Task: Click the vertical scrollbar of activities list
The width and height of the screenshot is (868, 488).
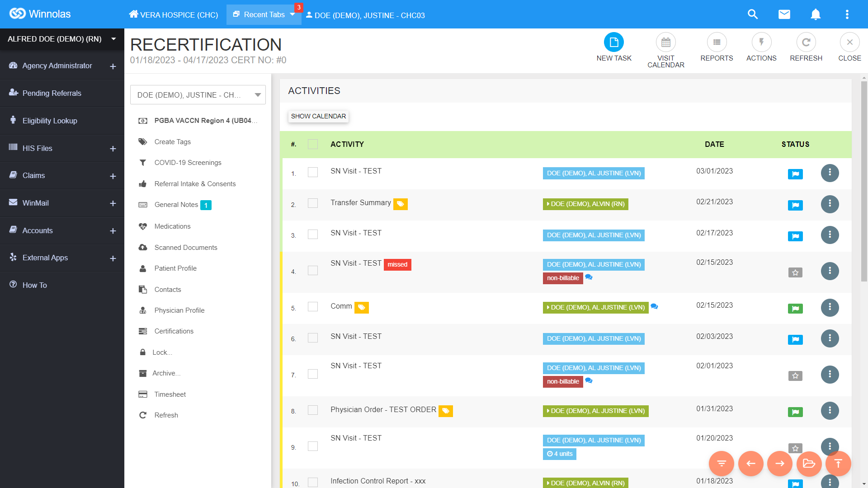Action: pyautogui.click(x=864, y=181)
